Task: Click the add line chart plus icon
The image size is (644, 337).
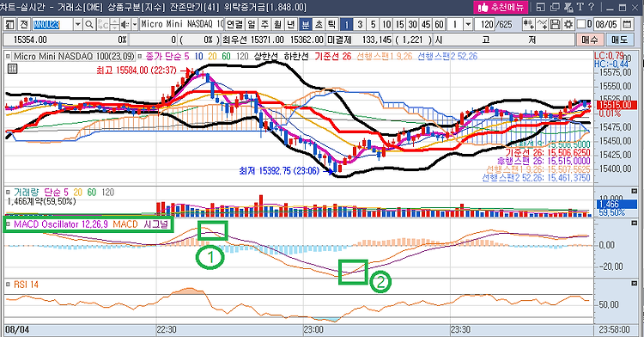Action: tap(542, 25)
